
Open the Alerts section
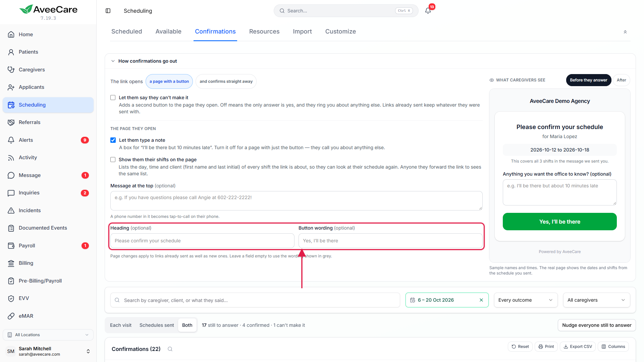click(48, 140)
